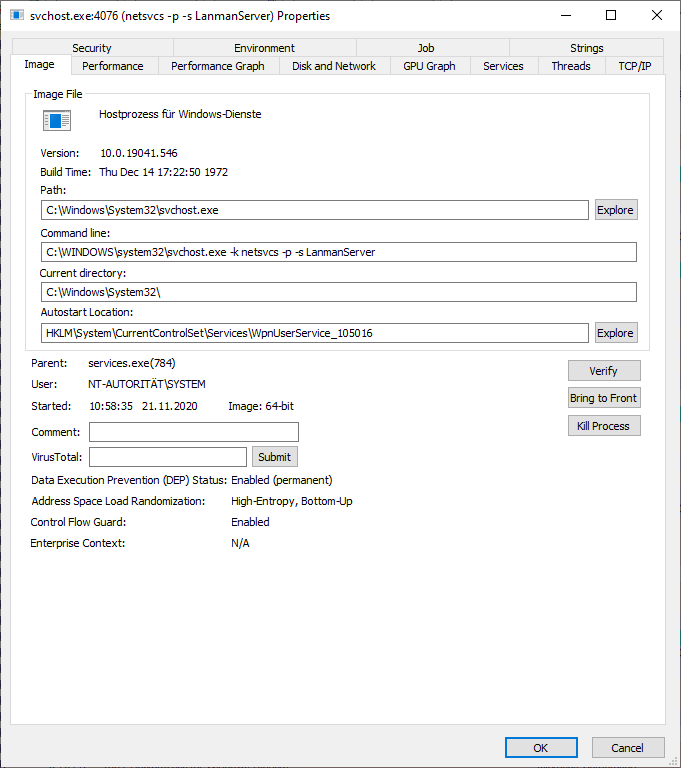This screenshot has height=768, width=681.
Task: Click the Verify button
Action: click(604, 371)
